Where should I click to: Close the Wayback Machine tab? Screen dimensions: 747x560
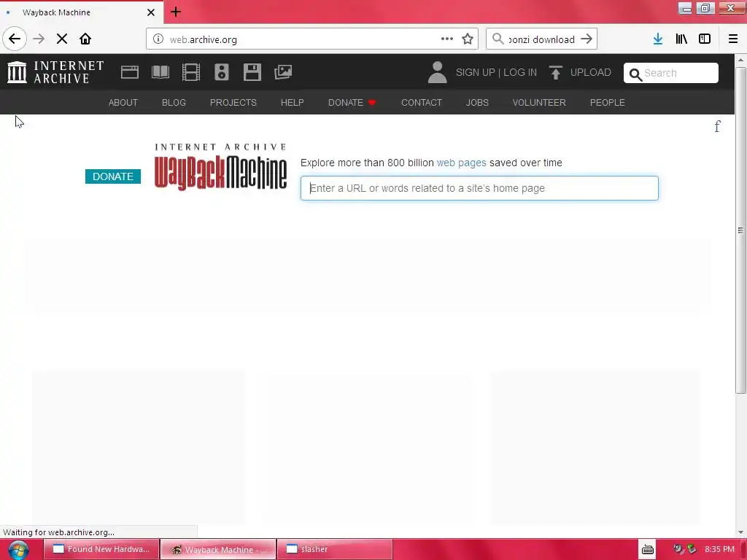(151, 12)
